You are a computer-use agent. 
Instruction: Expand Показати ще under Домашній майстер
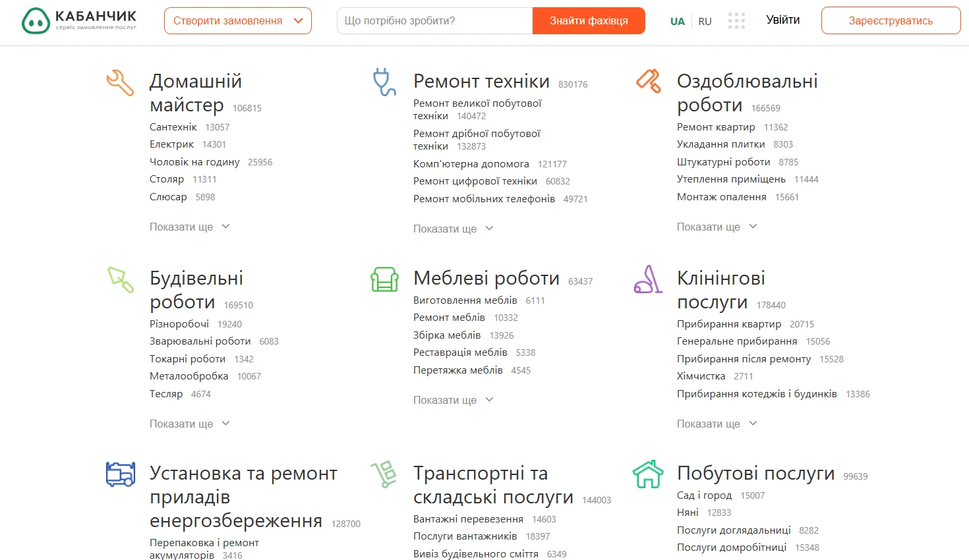189,227
